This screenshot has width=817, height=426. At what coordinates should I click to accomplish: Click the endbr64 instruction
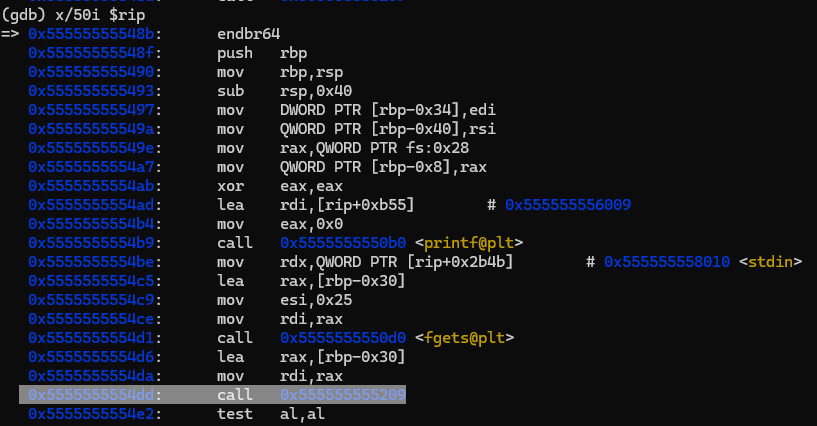click(x=252, y=34)
